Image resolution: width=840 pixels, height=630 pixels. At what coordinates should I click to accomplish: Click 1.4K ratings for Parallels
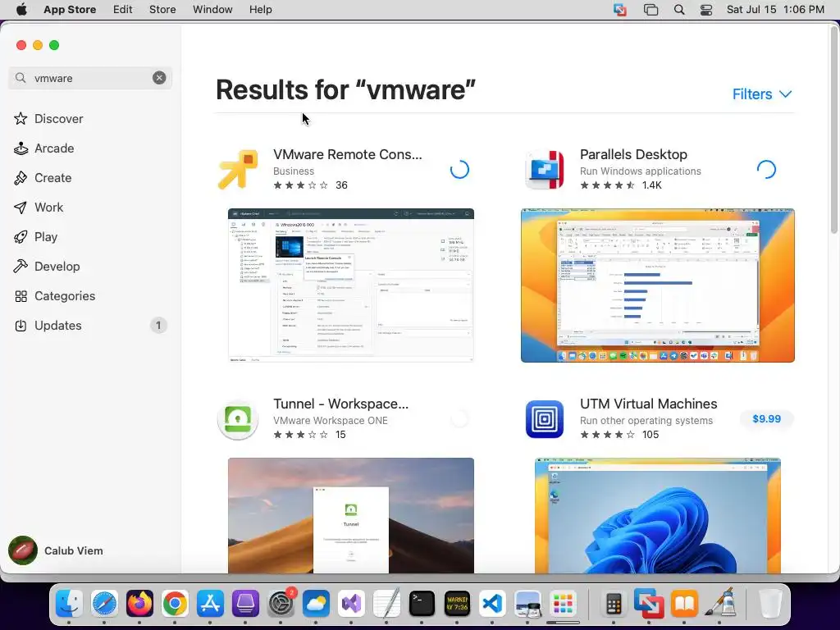pos(652,185)
